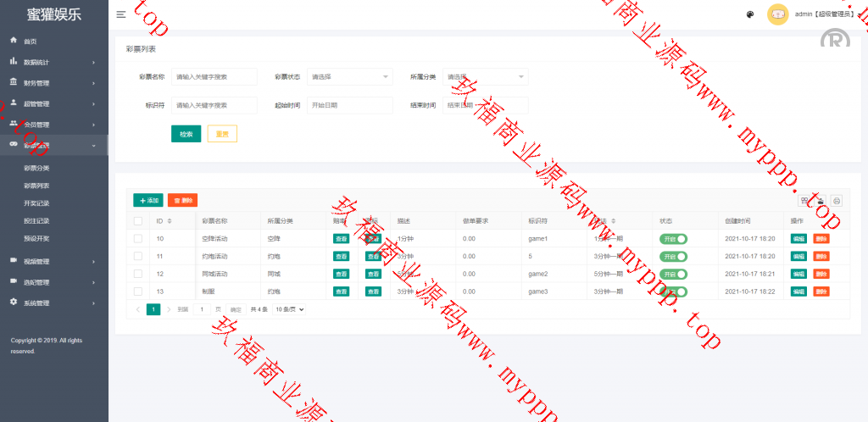The image size is (868, 422).
Task: Sort the table by ID column arrows
Action: pos(170,221)
